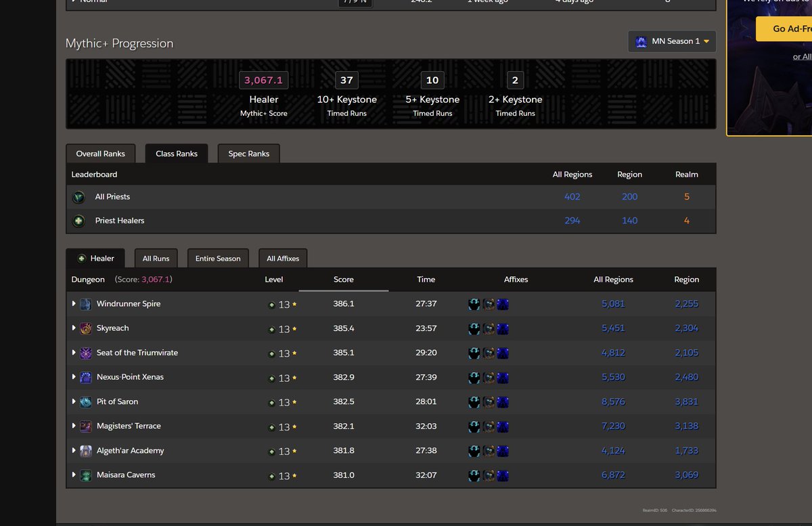This screenshot has height=526, width=812.
Task: Click third affix icon in Nexus-Point Xenas row
Action: point(503,378)
